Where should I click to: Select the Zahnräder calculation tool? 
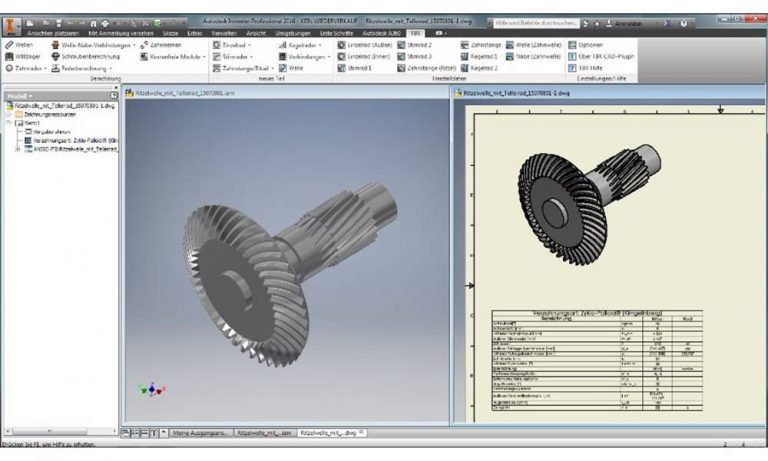(23, 68)
